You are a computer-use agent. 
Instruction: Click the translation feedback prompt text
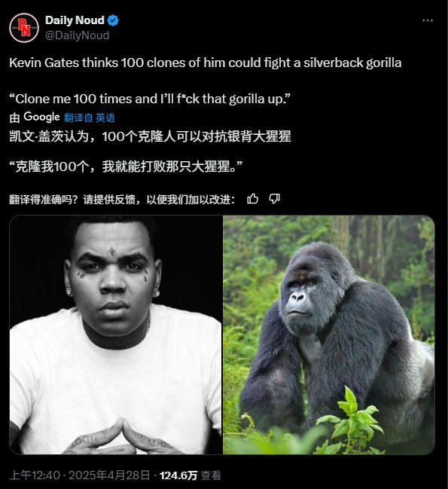point(122,199)
